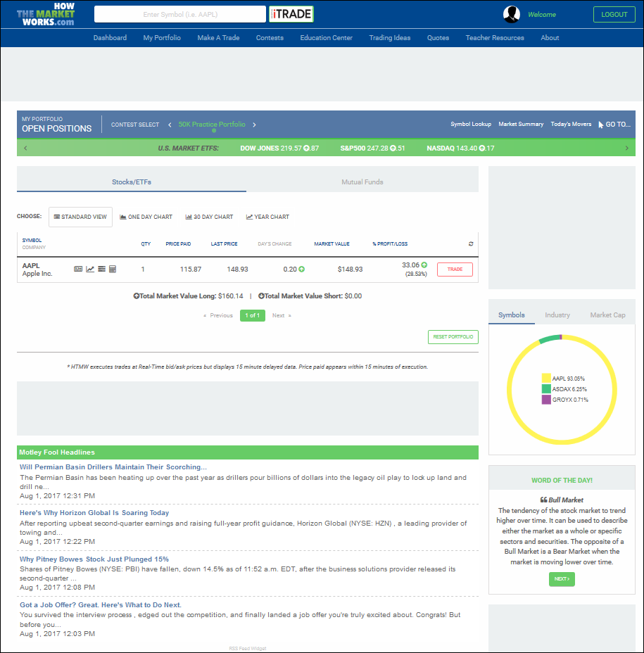
Task: Open the About menu
Action: (x=550, y=38)
